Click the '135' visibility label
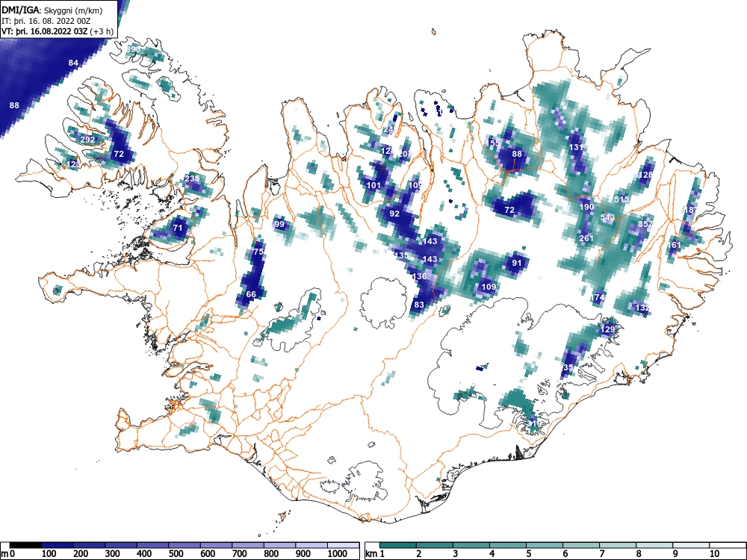Image resolution: width=747 pixels, height=560 pixels. click(402, 255)
